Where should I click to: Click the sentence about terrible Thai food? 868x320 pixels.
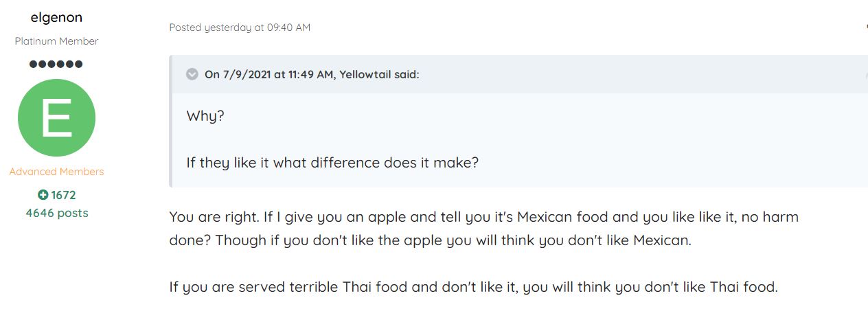coord(473,287)
